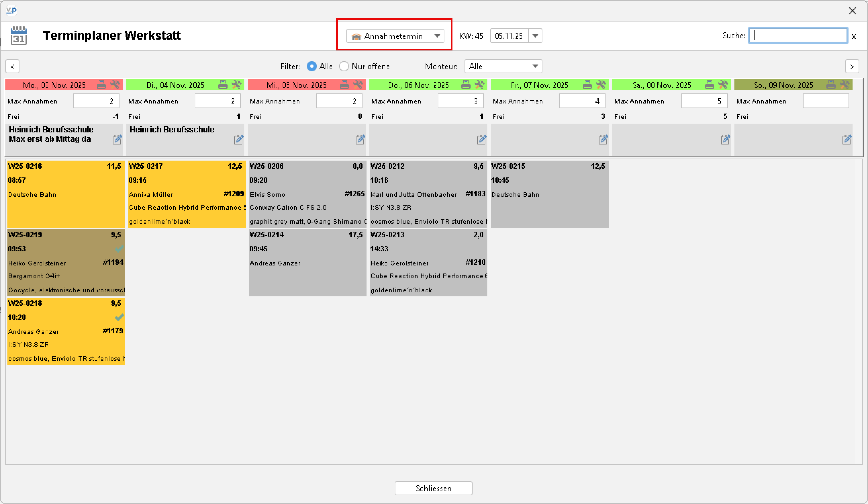Open the Annahmetermin type dropdown

395,36
